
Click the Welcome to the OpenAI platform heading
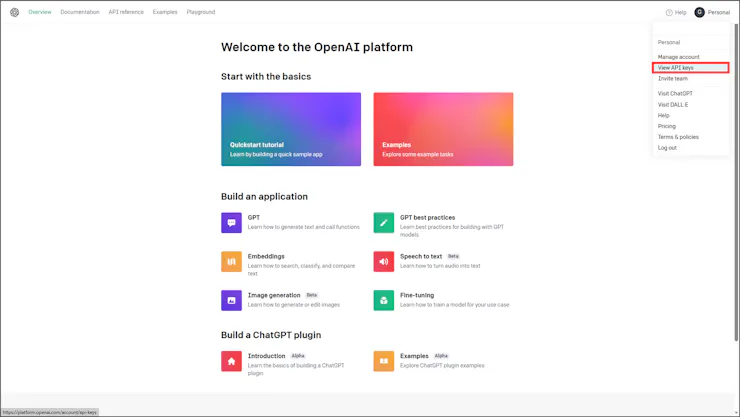tap(317, 47)
